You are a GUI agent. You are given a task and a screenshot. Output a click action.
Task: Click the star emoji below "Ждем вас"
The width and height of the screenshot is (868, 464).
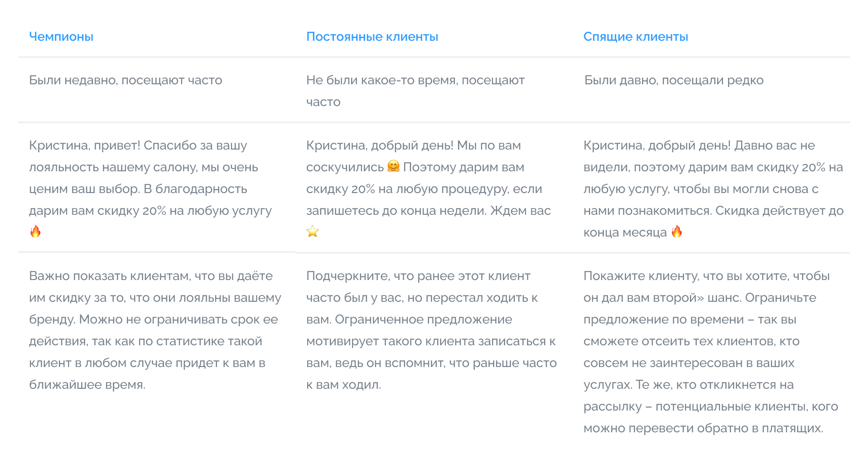(x=313, y=232)
